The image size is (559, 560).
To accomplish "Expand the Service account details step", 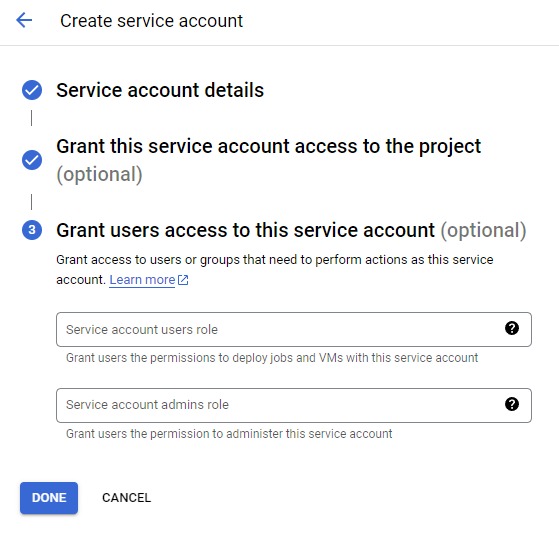I will pos(160,90).
